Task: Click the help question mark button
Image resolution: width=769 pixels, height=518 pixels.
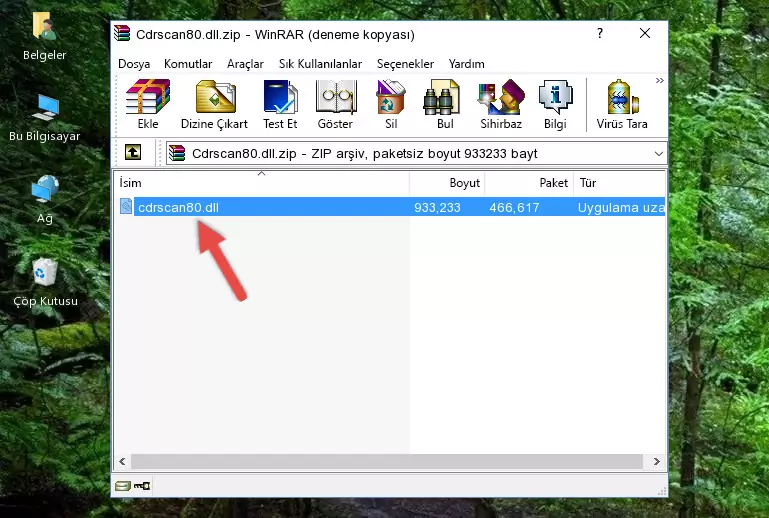Action: (x=600, y=33)
